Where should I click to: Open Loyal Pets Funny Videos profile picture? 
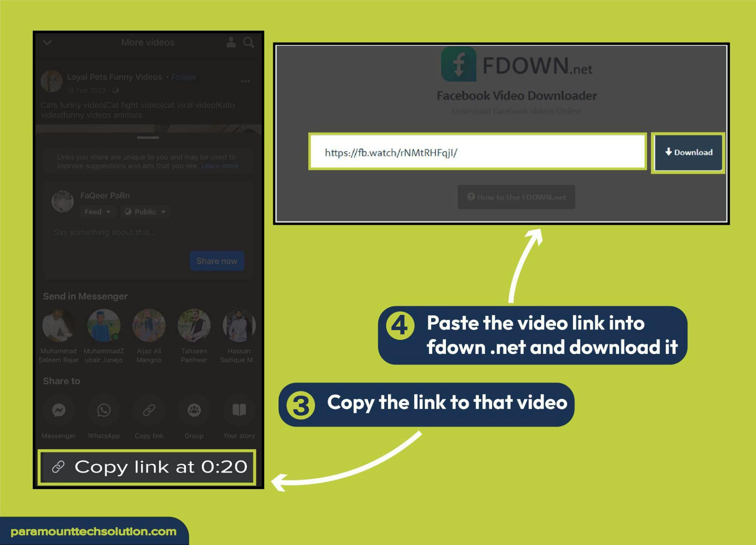pyautogui.click(x=51, y=81)
